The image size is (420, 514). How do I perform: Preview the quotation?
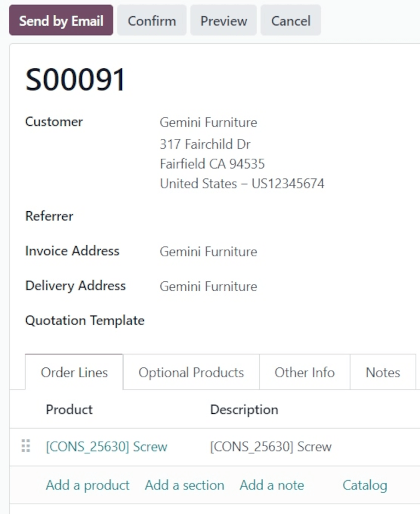tap(223, 20)
